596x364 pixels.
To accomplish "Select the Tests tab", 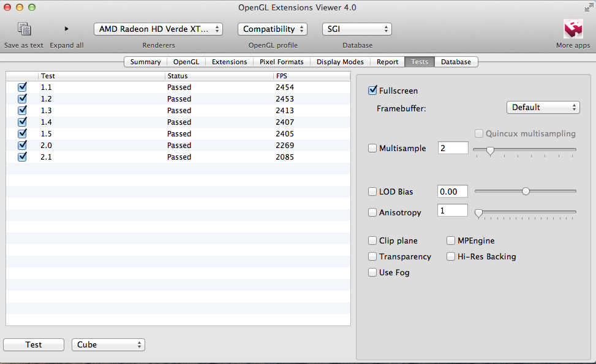I will click(x=420, y=62).
